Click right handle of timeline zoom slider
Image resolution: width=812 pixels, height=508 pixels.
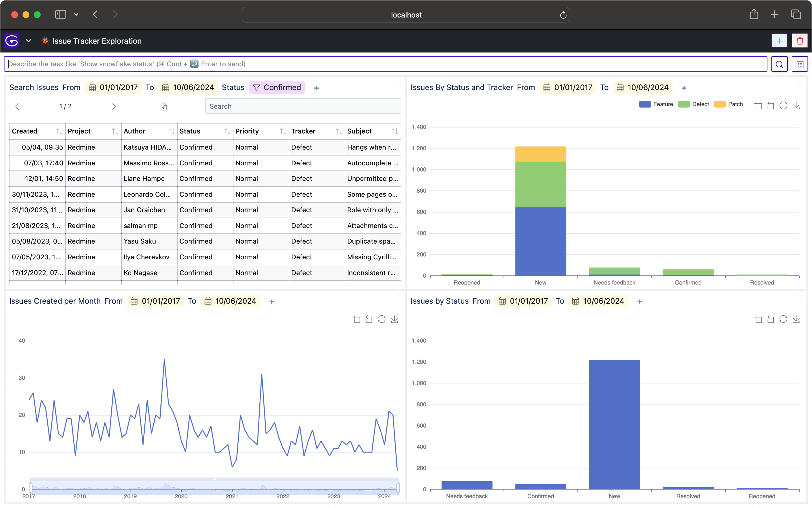398,487
